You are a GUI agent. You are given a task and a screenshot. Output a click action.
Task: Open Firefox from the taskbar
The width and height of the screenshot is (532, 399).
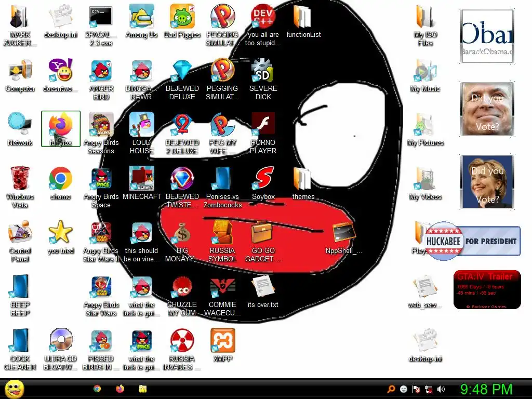click(120, 389)
